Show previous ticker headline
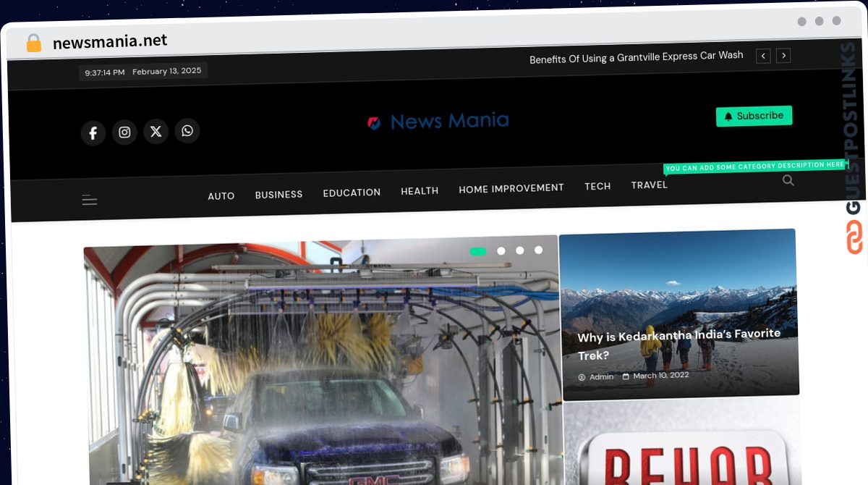Image resolution: width=868 pixels, height=485 pixels. 763,56
